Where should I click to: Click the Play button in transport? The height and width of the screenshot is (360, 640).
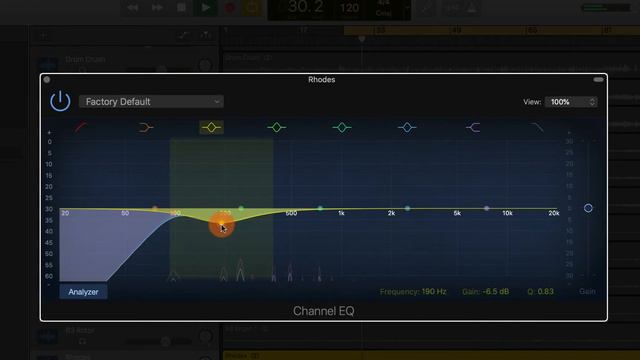[205, 7]
